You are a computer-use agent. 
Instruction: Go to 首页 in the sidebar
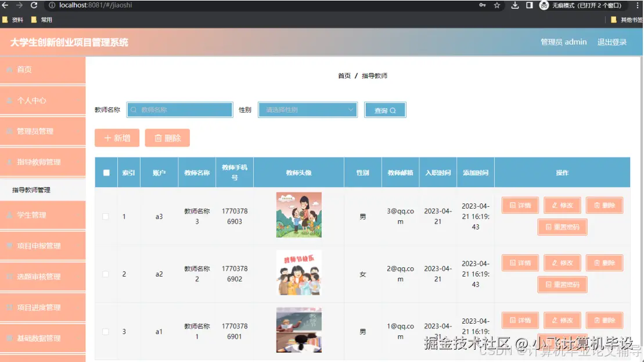[x=43, y=70]
